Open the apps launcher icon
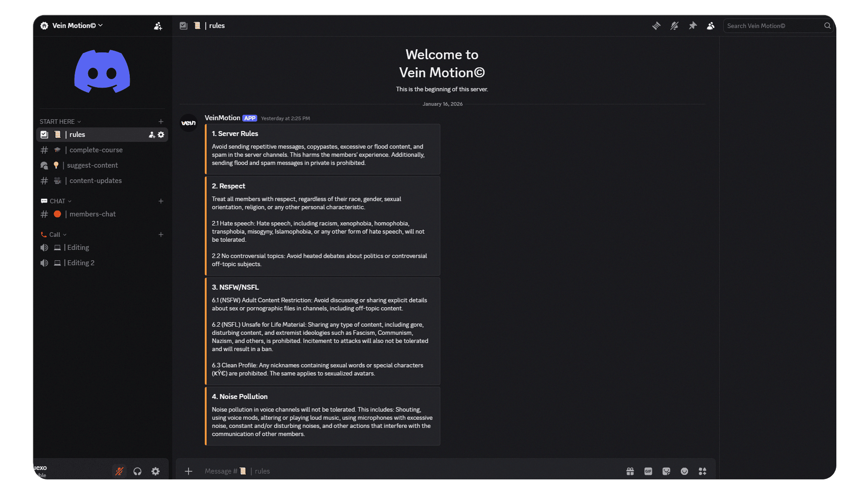This screenshot has height=488, width=868. point(703,471)
